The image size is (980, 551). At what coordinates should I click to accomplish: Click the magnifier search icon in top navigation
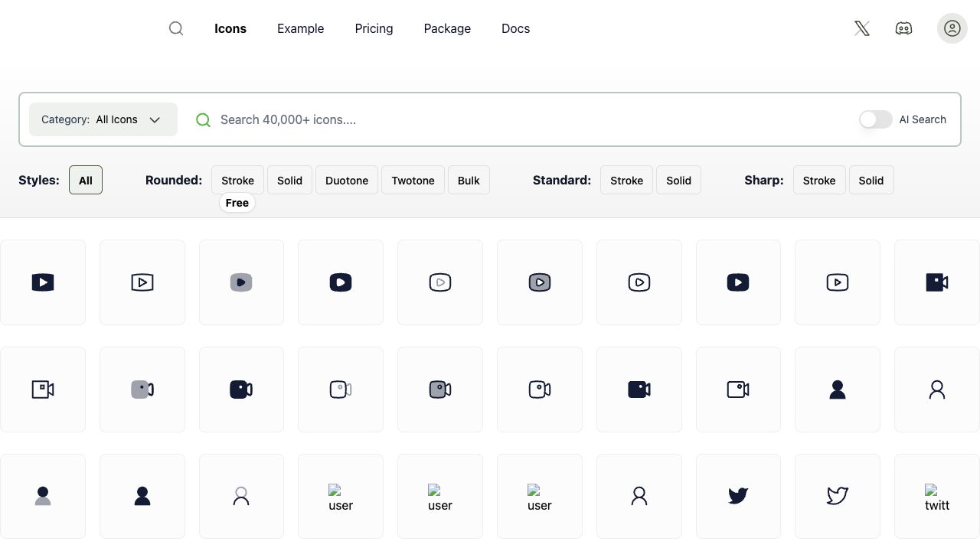(x=176, y=28)
